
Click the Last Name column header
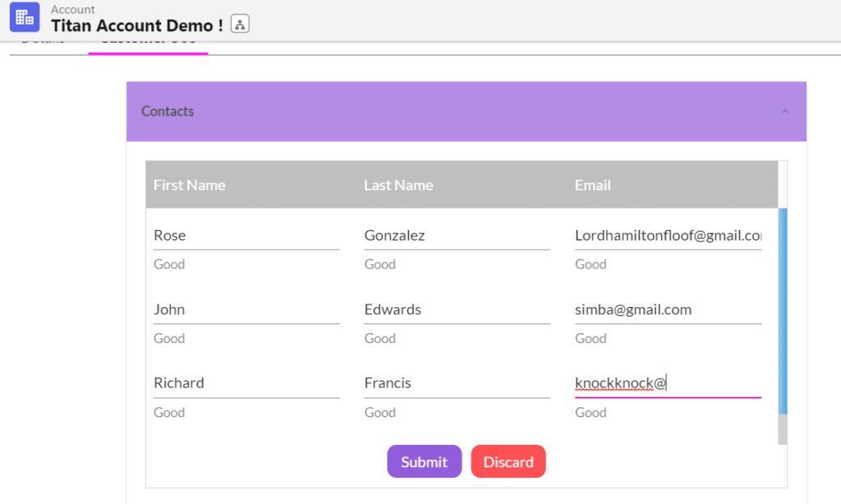point(398,185)
